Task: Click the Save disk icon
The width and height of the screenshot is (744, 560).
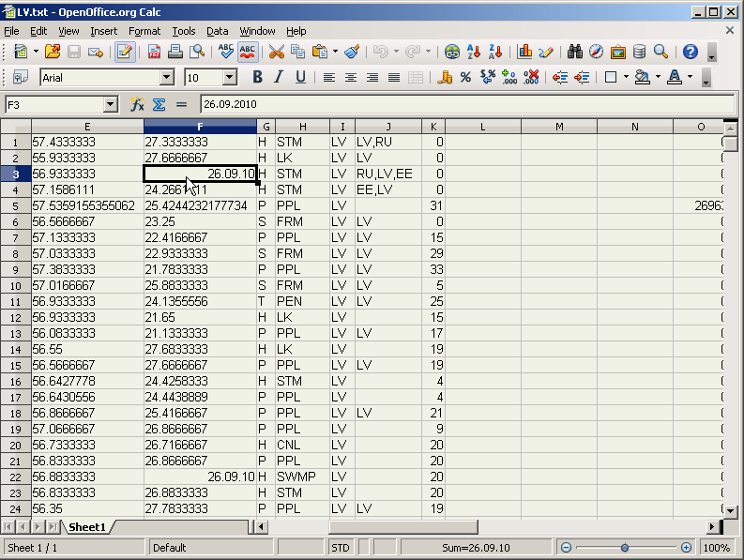Action: [x=74, y=52]
